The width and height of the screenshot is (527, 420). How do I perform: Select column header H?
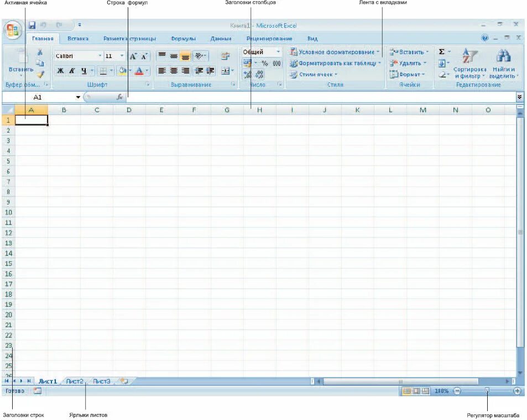click(x=259, y=110)
